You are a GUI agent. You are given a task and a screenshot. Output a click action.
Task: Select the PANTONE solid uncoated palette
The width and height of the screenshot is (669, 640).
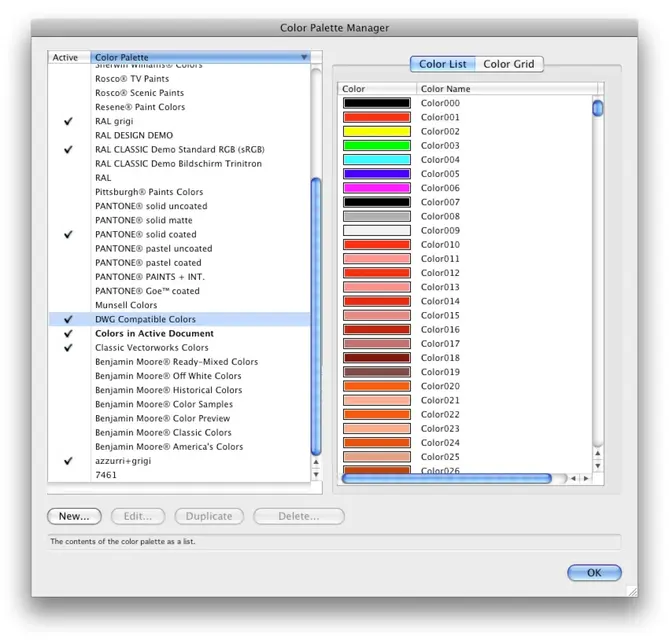pyautogui.click(x=151, y=206)
